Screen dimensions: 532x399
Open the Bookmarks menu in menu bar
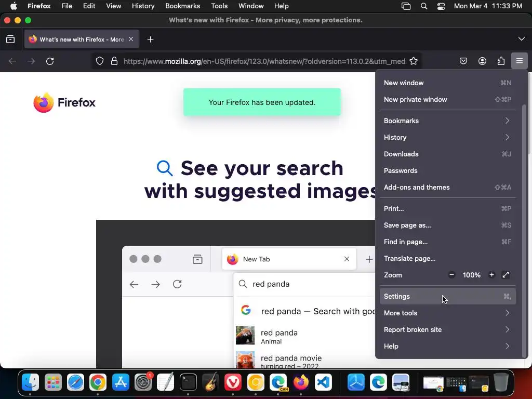[182, 6]
